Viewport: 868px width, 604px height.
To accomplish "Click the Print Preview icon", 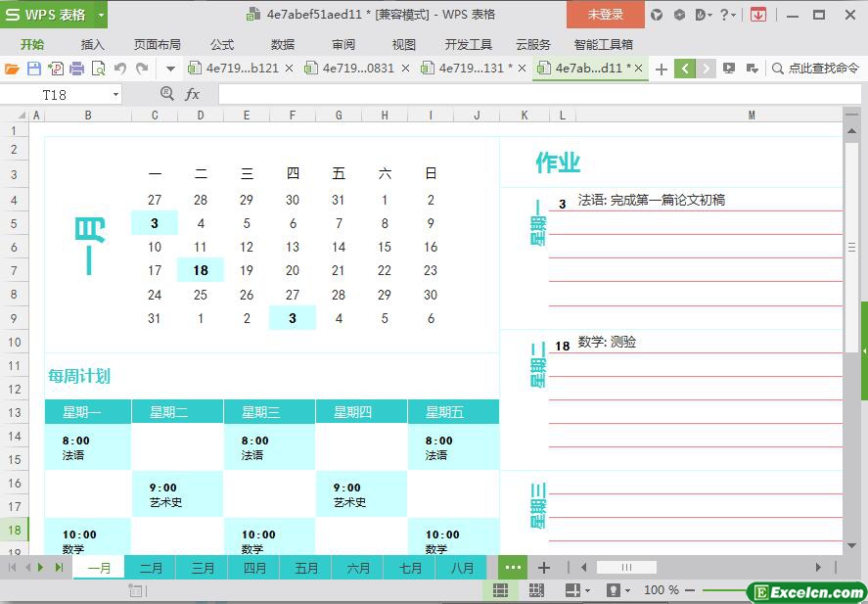I will [98, 69].
